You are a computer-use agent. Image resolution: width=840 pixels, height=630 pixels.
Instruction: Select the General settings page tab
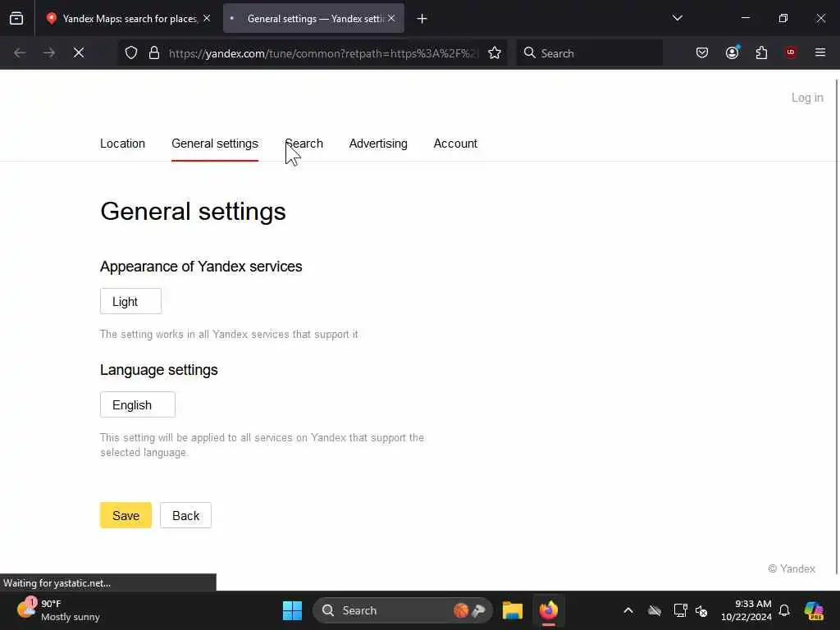click(215, 144)
